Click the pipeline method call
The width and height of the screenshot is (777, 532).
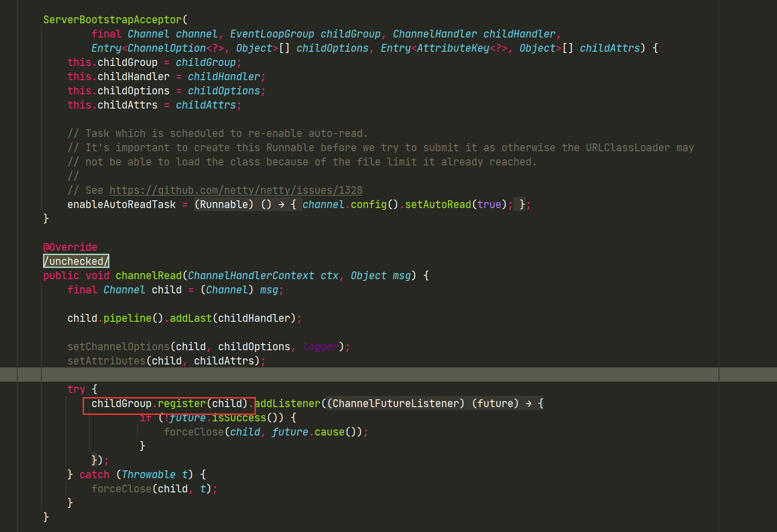tap(127, 318)
